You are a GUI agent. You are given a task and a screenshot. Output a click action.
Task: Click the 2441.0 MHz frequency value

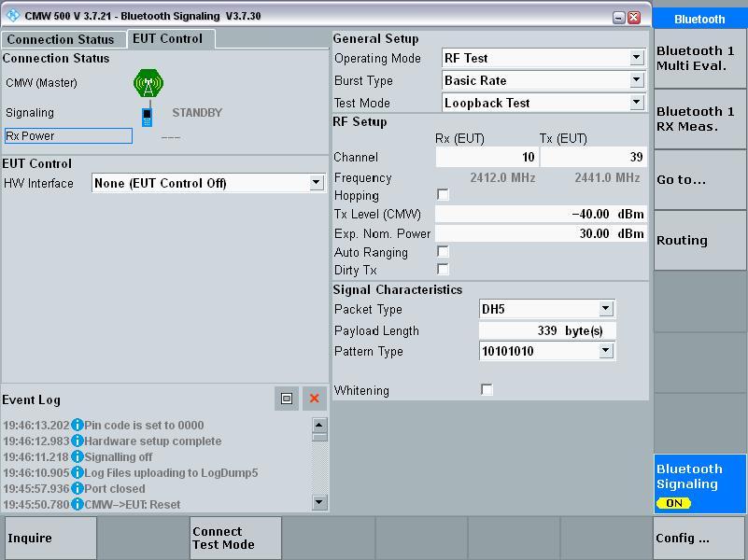point(607,177)
